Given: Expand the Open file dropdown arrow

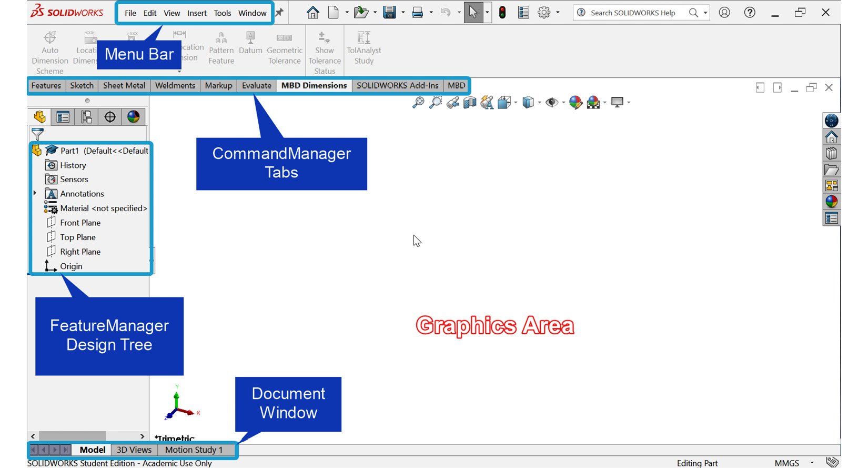Looking at the screenshot, I should [x=375, y=12].
